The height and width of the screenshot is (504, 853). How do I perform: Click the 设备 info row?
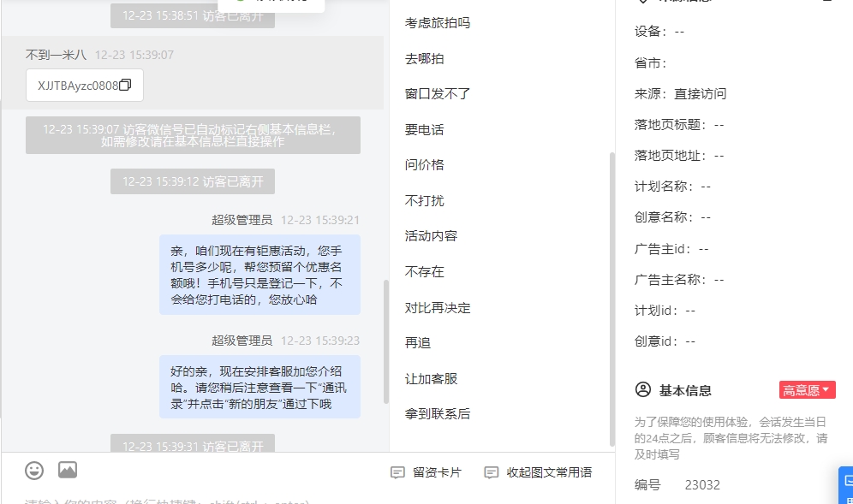click(659, 32)
